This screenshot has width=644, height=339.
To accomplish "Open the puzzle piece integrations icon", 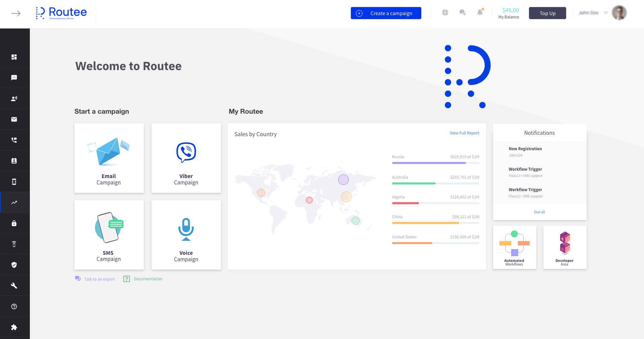I will tap(14, 327).
